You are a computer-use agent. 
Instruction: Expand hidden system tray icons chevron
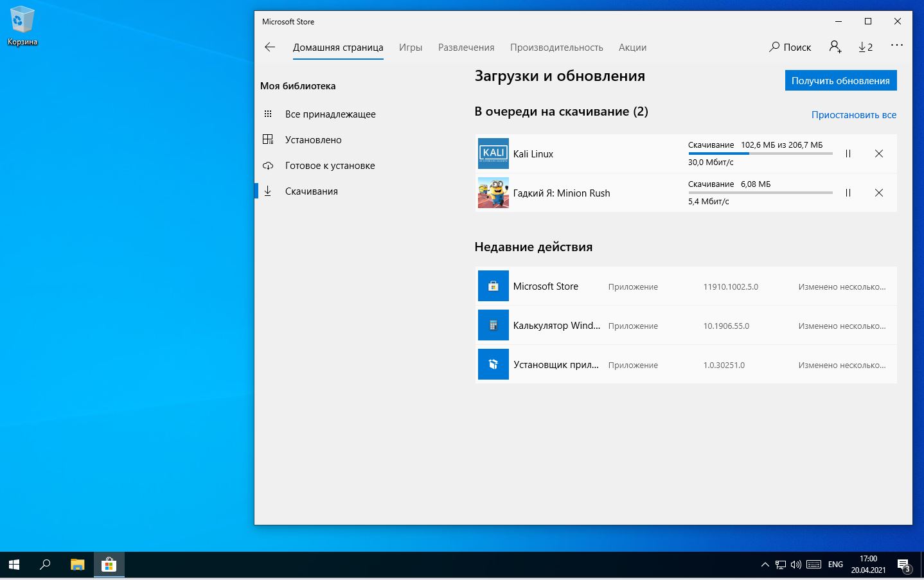pyautogui.click(x=765, y=565)
